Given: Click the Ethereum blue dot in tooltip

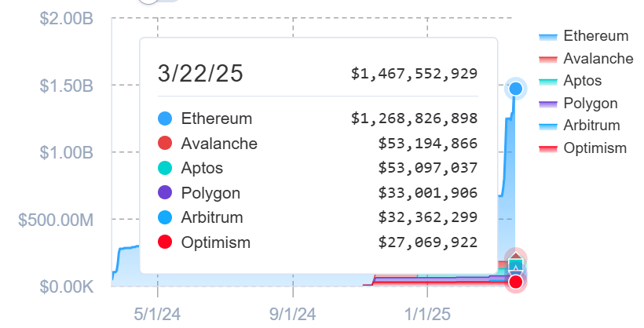Looking at the screenshot, I should click(x=165, y=119).
